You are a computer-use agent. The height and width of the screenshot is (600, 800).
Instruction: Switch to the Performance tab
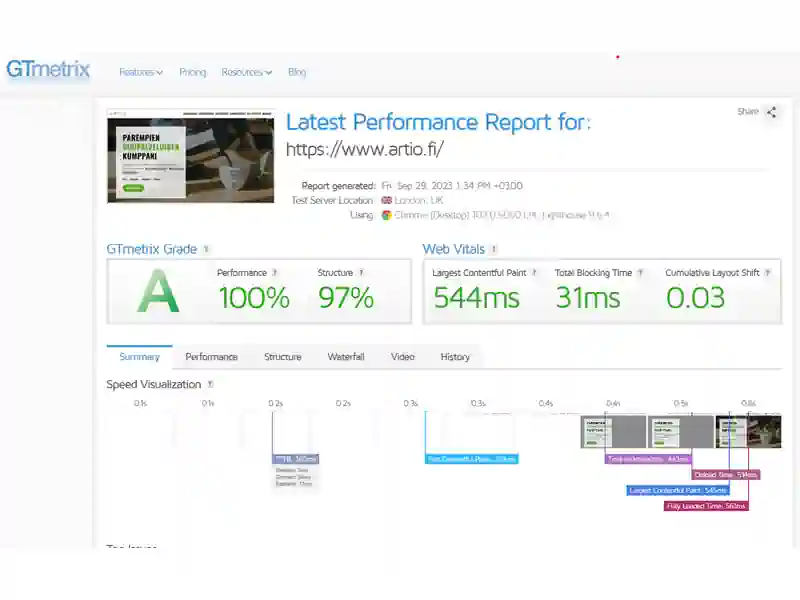[211, 357]
